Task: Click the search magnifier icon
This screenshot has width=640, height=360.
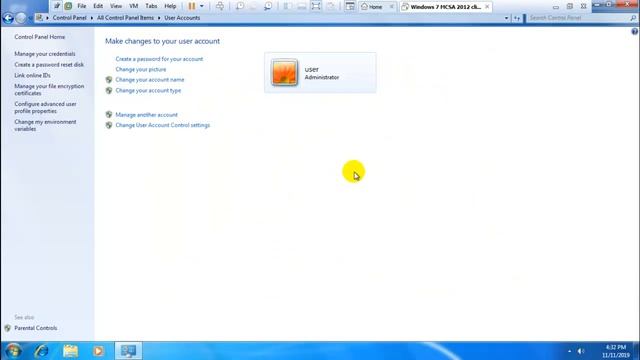Action: 633,18
